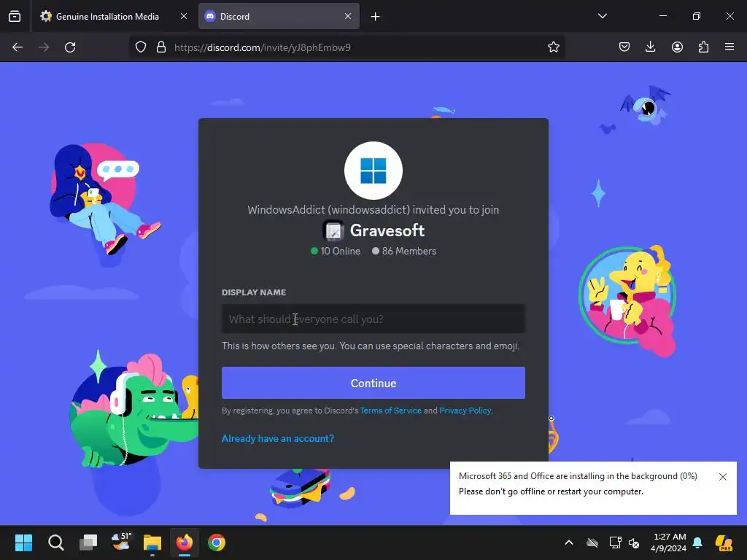Click the Gravesoft server icon
This screenshot has height=560, width=747.
[x=333, y=230]
